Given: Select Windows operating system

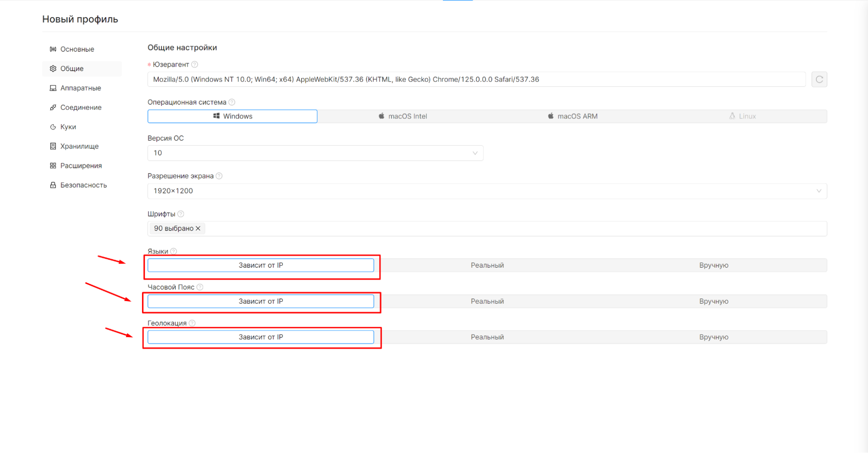Looking at the screenshot, I should coord(232,116).
